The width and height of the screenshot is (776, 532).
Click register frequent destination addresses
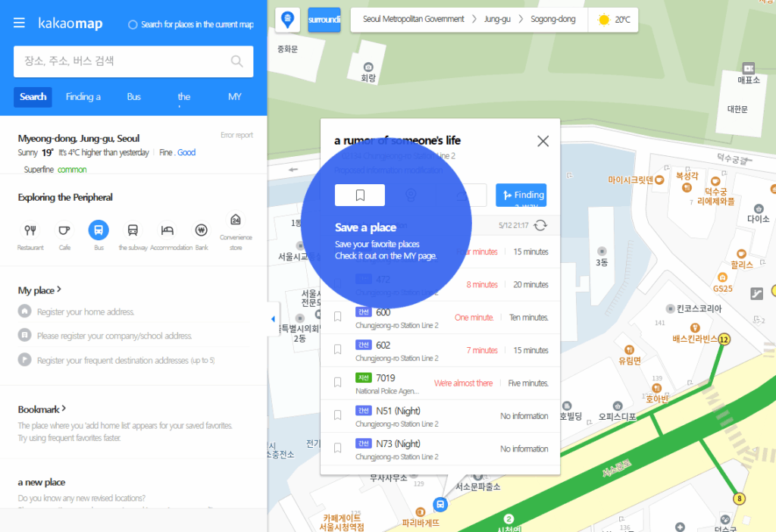pos(125,360)
